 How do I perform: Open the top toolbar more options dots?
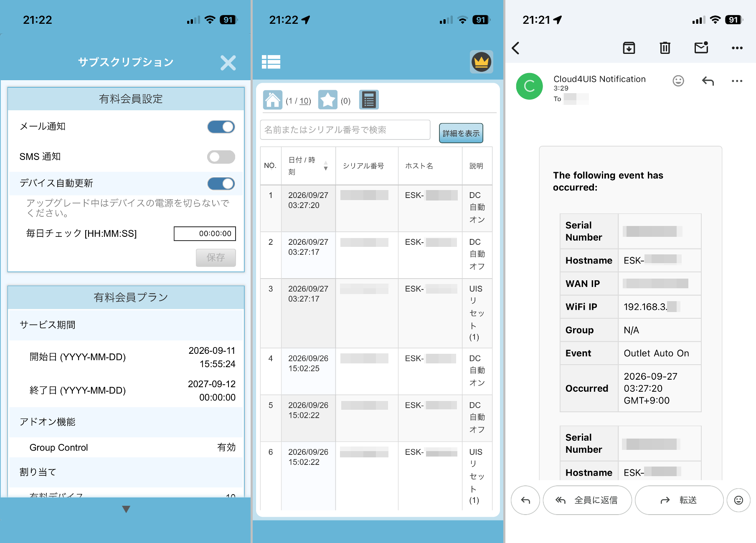737,48
